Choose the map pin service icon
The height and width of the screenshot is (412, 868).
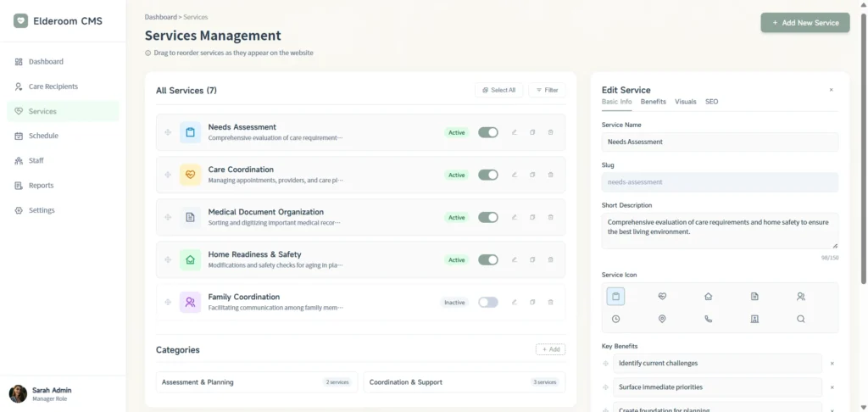[662, 319]
